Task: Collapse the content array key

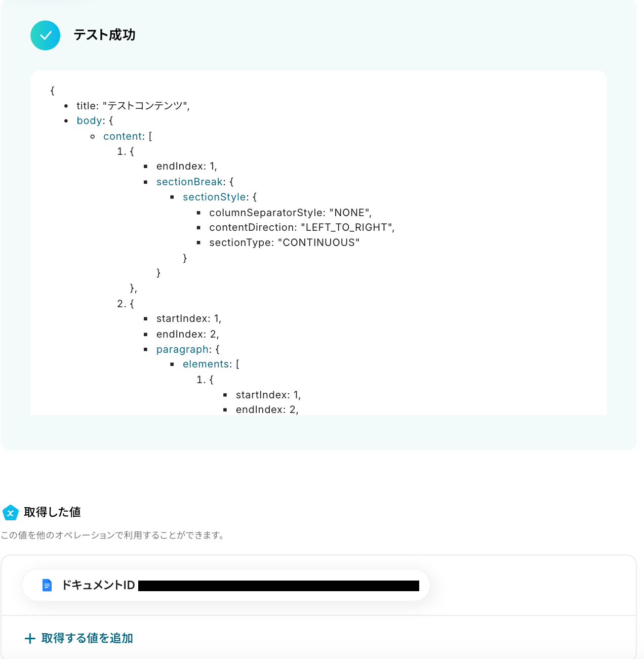Action: coord(124,136)
